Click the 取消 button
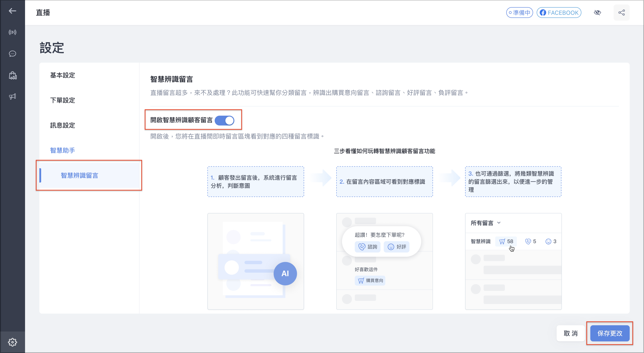The image size is (644, 353). pyautogui.click(x=570, y=333)
